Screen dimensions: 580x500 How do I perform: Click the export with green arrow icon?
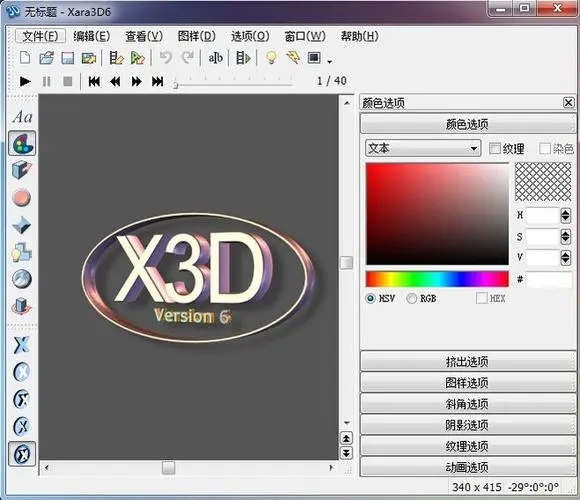138,58
